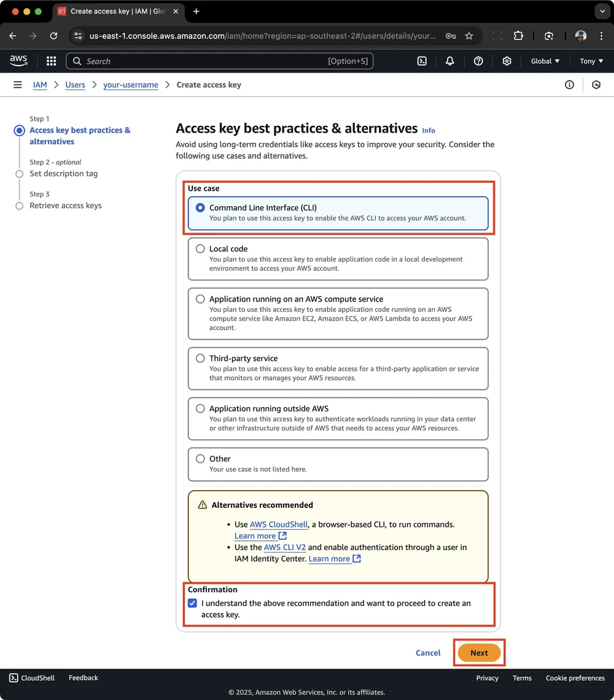This screenshot has width=614, height=700.
Task: Expand the browser tab search chevron
Action: pos(602,11)
